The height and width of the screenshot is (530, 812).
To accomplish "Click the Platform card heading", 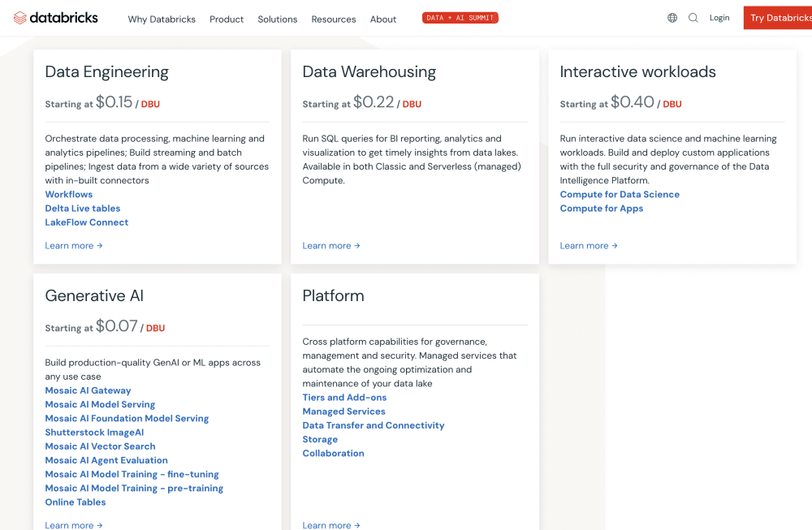I will [333, 295].
